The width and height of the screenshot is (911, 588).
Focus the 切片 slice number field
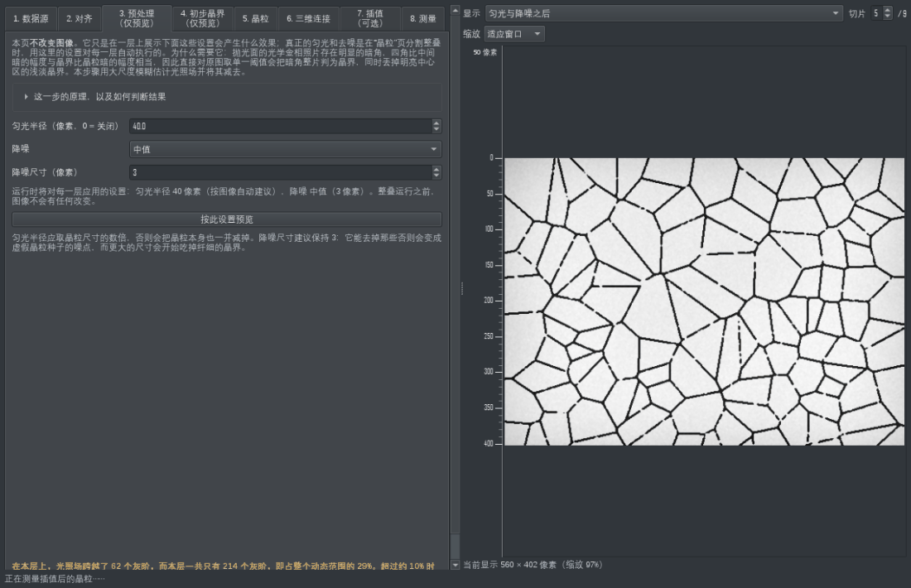click(x=877, y=13)
